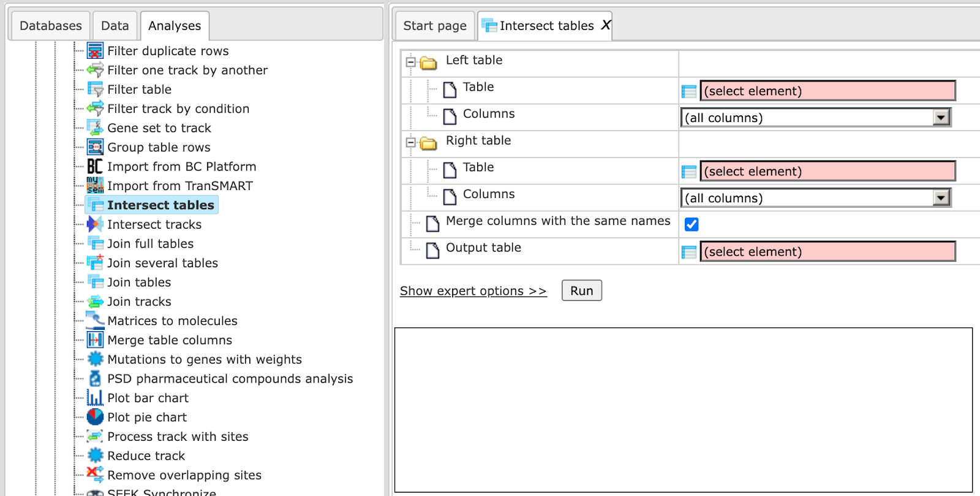Viewport: 980px width, 496px height.
Task: Click the Remove overlapping sites icon
Action: pos(95,475)
